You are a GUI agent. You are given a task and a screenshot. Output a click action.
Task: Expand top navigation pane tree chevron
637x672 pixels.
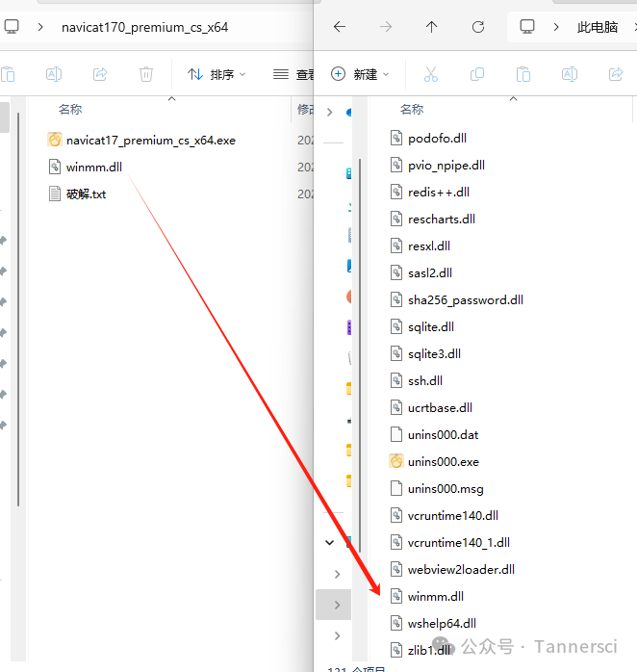click(x=329, y=113)
